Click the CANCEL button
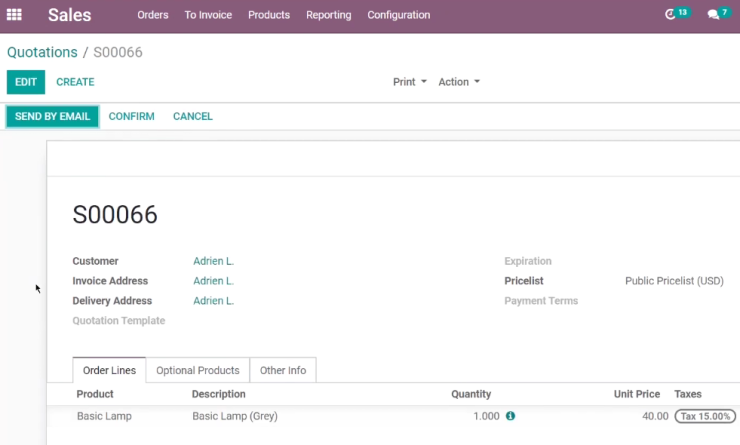 (193, 117)
